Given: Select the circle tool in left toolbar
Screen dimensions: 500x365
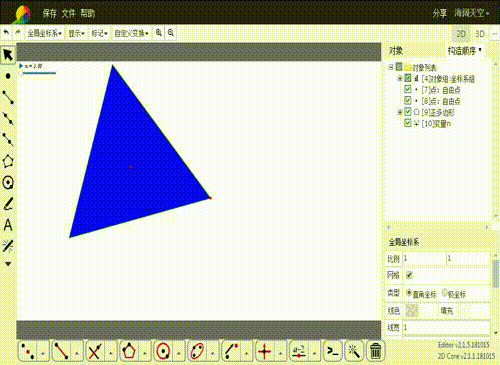Looking at the screenshot, I should tap(8, 182).
